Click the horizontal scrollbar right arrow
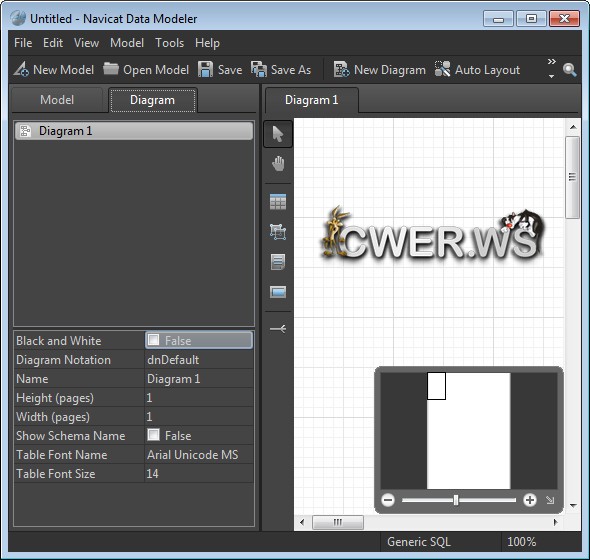 coord(556,522)
